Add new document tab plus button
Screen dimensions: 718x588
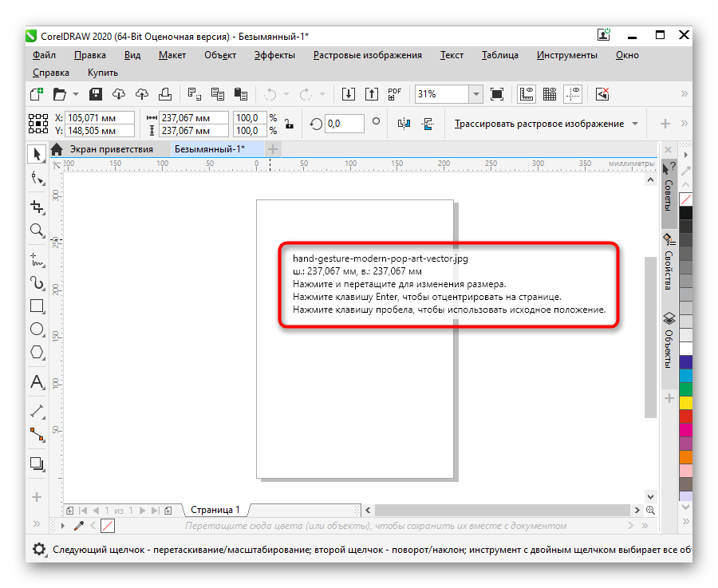273,149
